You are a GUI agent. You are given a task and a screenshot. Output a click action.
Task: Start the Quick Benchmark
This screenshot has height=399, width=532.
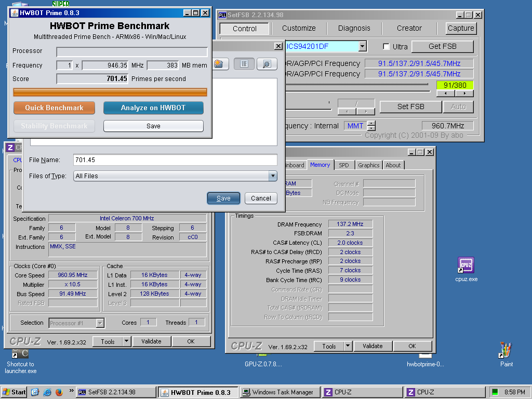pos(54,108)
